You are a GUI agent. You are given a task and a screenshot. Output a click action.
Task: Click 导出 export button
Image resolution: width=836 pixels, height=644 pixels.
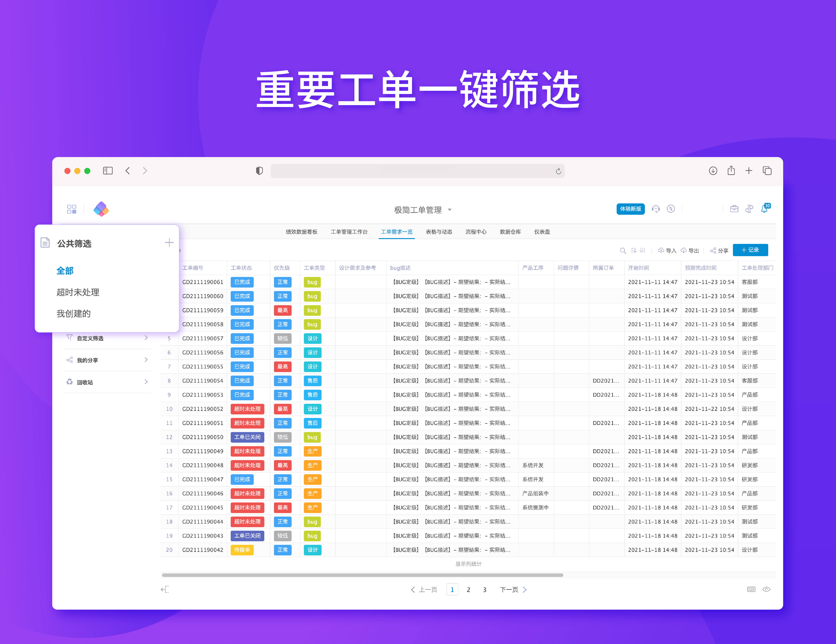tap(689, 250)
